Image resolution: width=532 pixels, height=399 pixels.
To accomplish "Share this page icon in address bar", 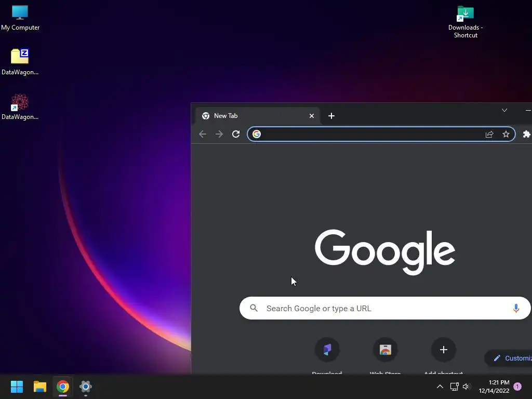I will point(489,134).
